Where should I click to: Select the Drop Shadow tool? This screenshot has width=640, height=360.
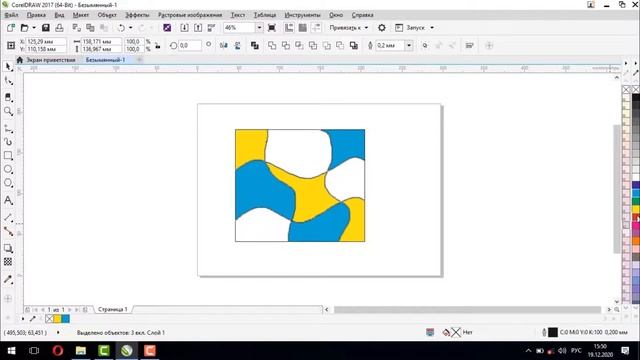[8, 248]
